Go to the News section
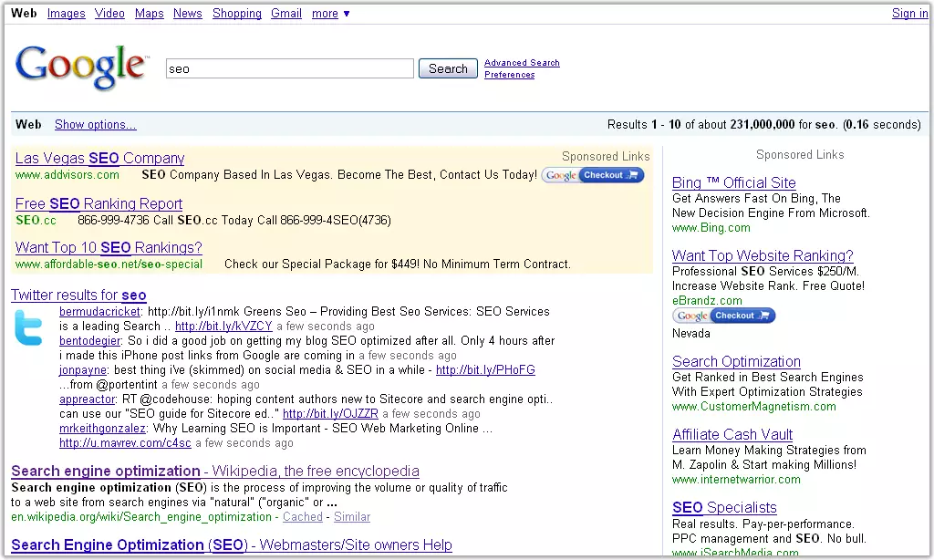Viewport: 934px width, 560px height. point(187,14)
